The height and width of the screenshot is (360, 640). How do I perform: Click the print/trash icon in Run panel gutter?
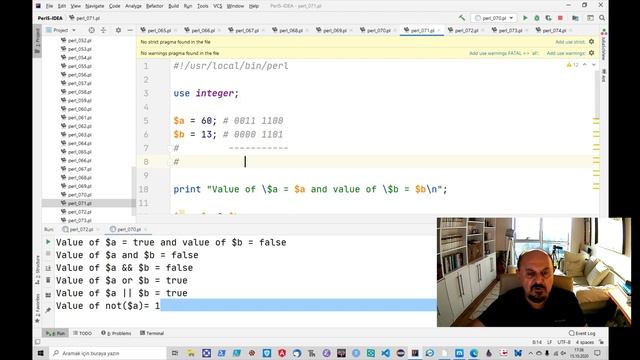(x=48, y=280)
